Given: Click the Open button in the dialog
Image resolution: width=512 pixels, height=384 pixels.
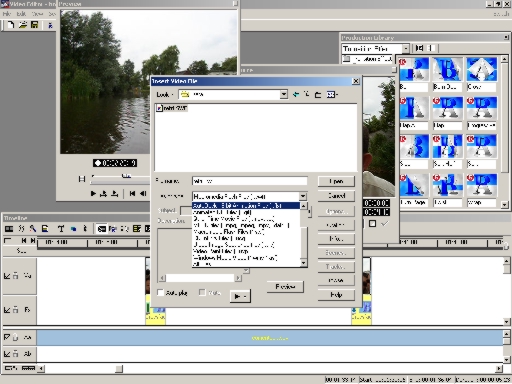Looking at the screenshot, I should [x=336, y=181].
